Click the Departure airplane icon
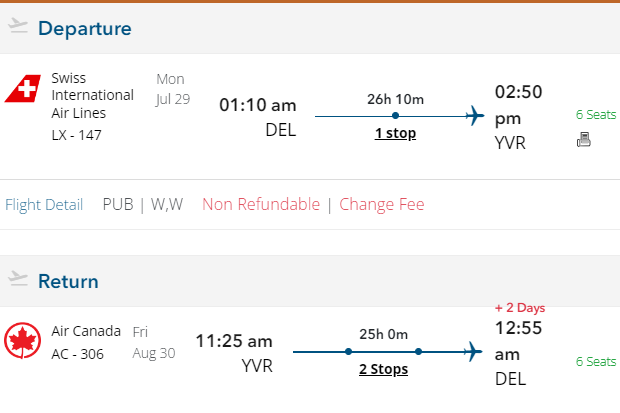 pyautogui.click(x=17, y=26)
